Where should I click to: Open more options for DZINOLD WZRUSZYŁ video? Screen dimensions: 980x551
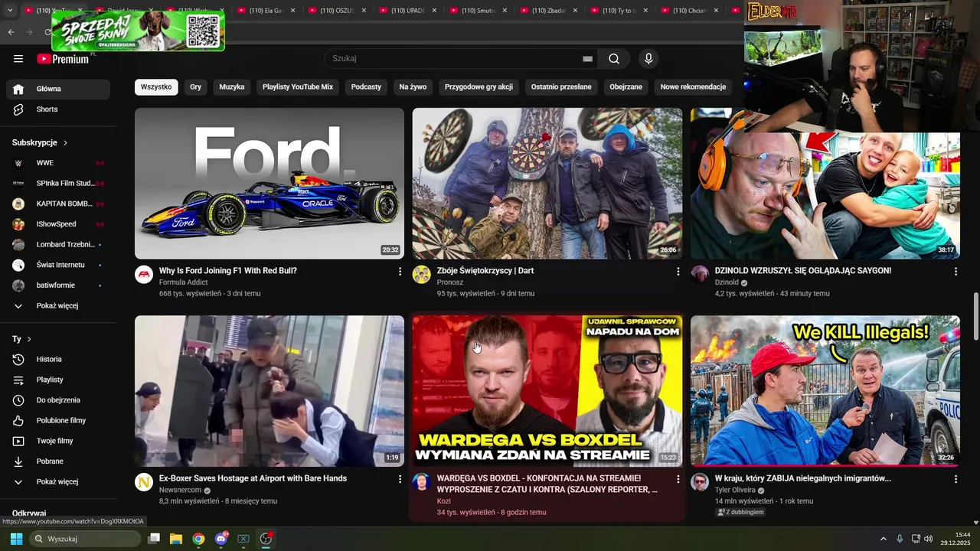pyautogui.click(x=955, y=272)
